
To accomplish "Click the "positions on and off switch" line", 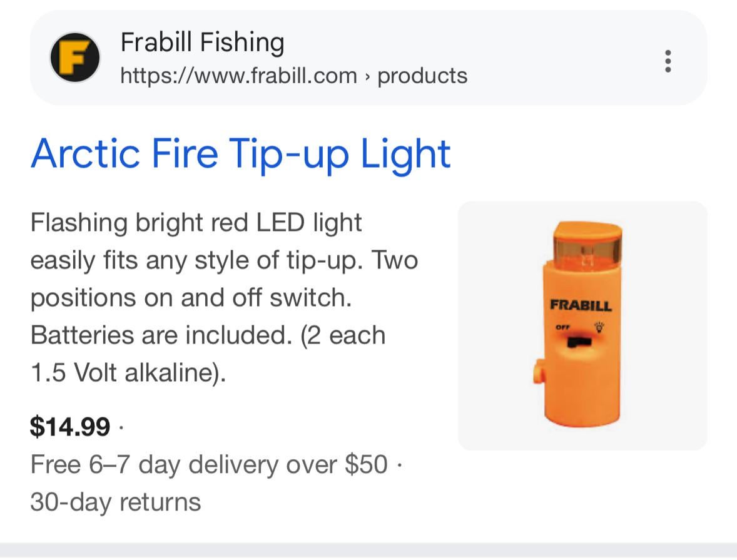I will click(x=191, y=298).
